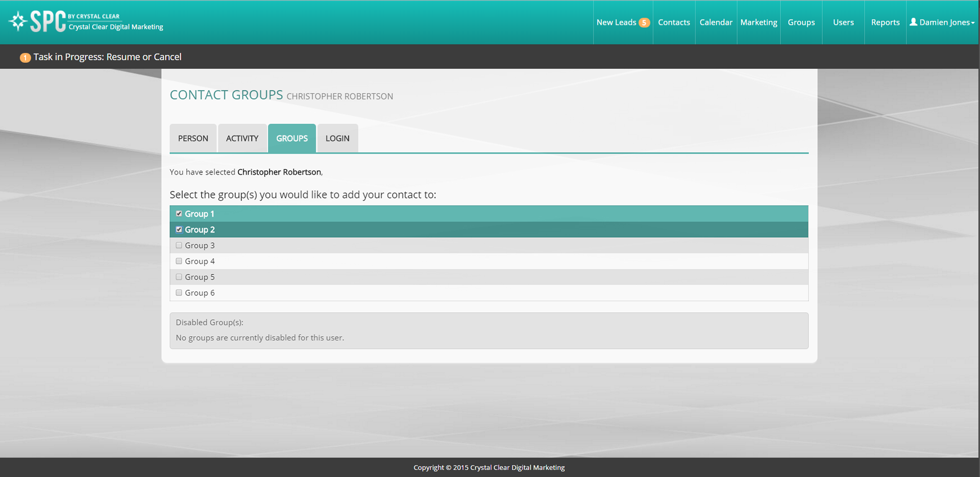Image resolution: width=980 pixels, height=477 pixels.
Task: Check the Group 5 checkbox
Action: [x=179, y=277]
